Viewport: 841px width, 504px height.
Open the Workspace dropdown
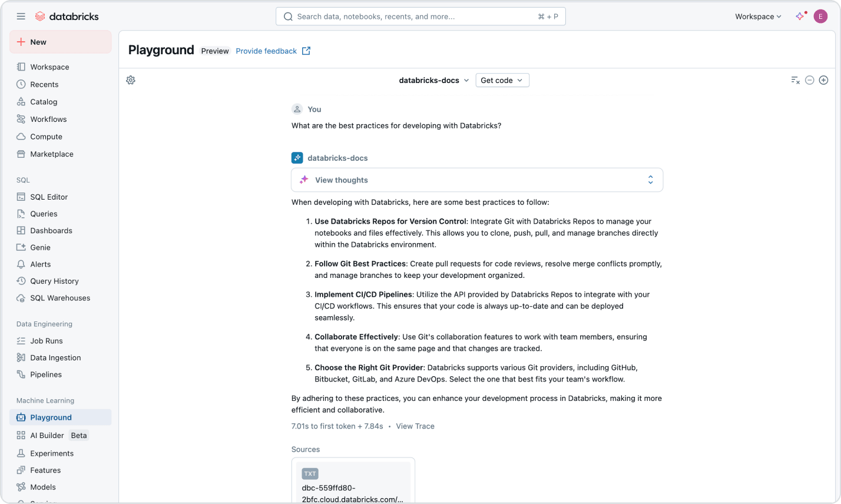pos(758,16)
